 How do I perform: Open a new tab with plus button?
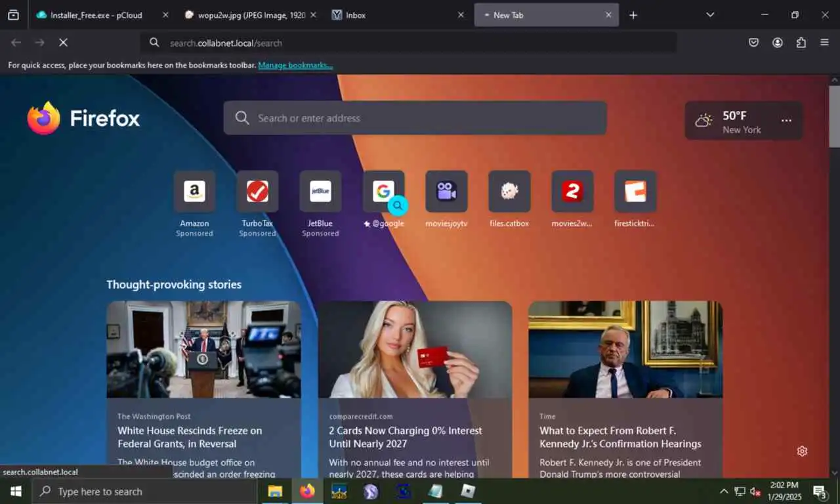pyautogui.click(x=633, y=15)
